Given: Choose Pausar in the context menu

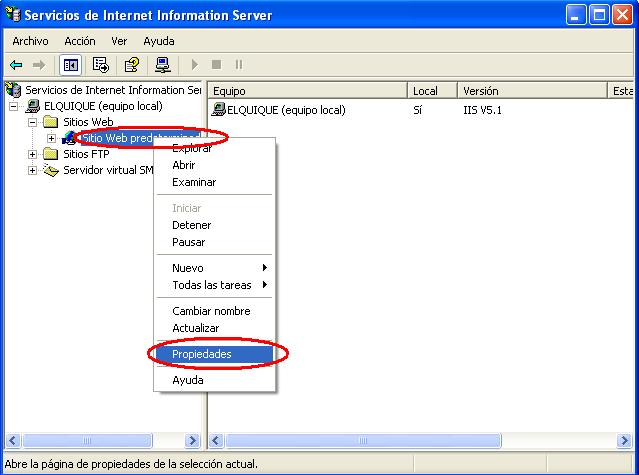Looking at the screenshot, I should tap(214, 242).
